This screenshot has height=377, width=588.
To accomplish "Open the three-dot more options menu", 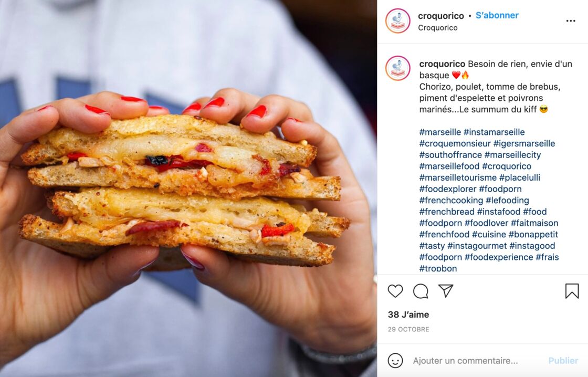I will click(571, 21).
